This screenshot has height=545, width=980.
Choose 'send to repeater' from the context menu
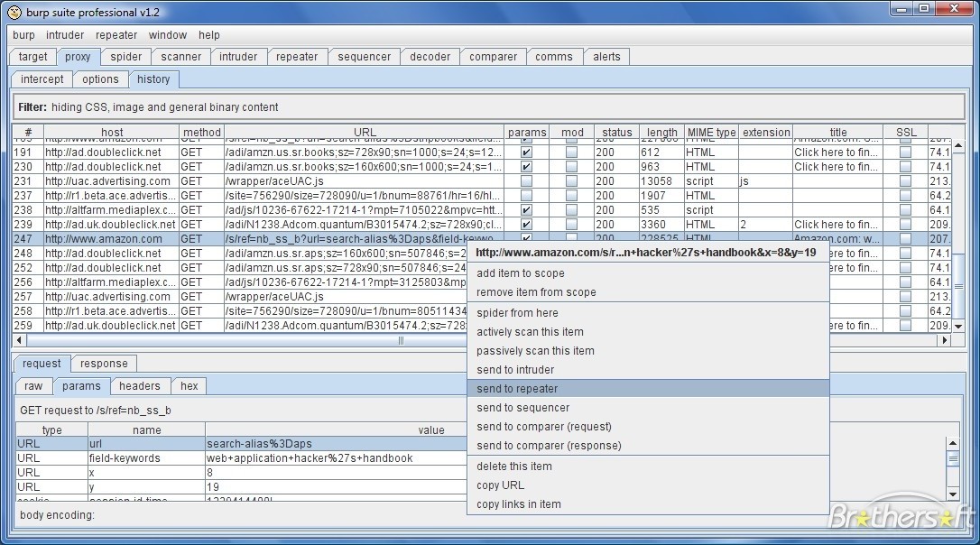coord(517,389)
